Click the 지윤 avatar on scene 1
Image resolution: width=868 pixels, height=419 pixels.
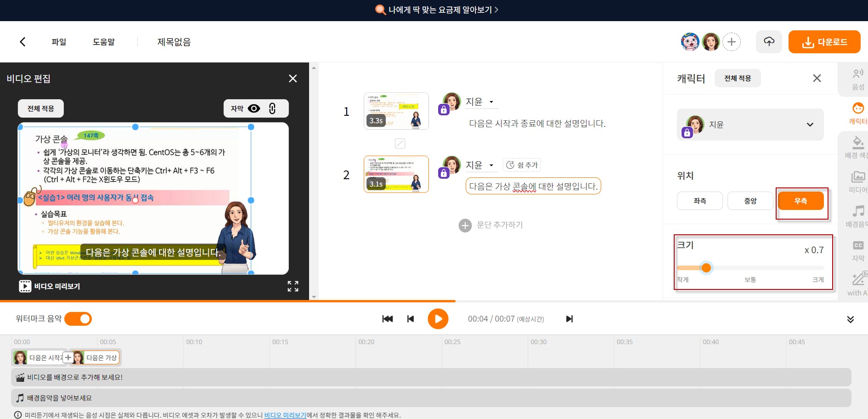coord(452,101)
